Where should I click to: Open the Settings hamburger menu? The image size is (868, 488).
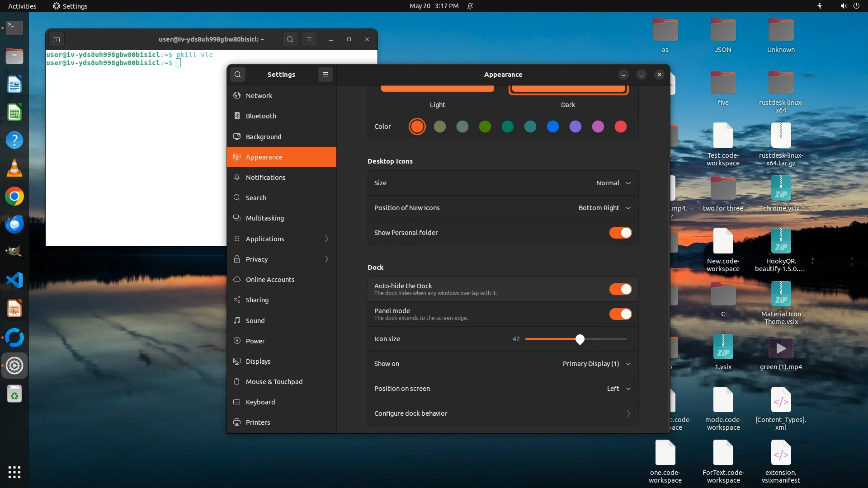tap(325, 75)
